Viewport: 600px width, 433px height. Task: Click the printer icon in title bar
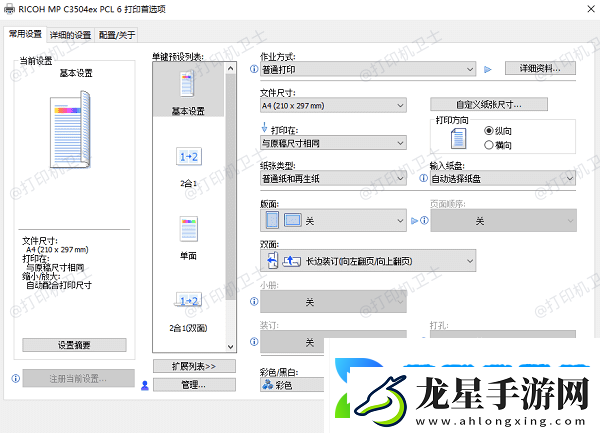[10, 8]
